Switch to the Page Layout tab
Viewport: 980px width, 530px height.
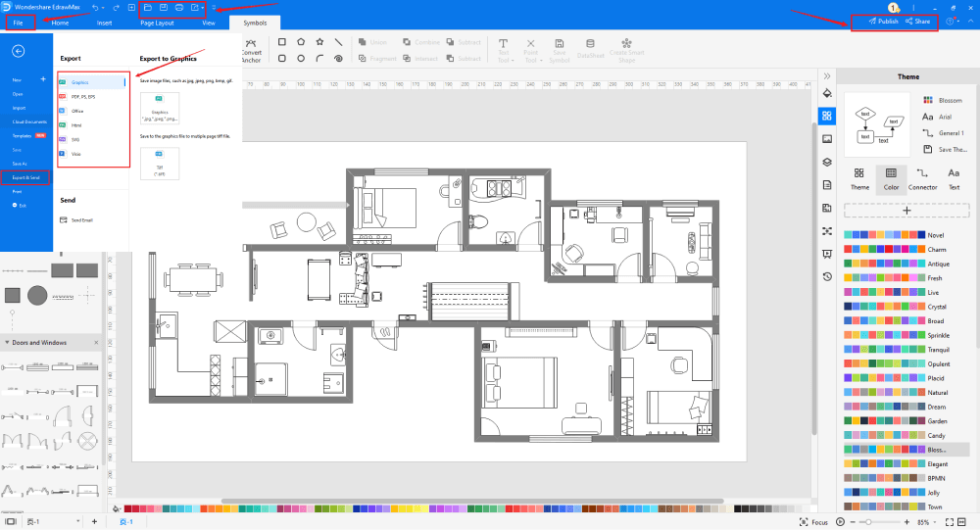click(157, 23)
